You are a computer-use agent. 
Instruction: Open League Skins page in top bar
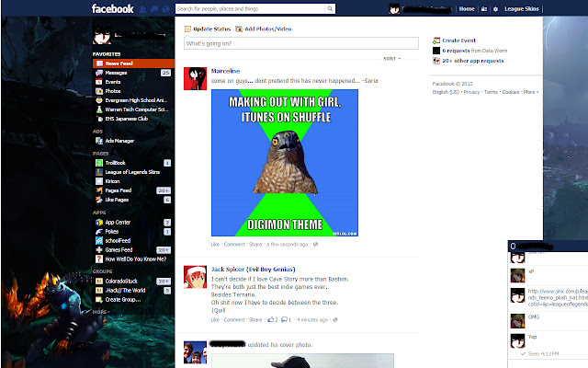(x=521, y=9)
